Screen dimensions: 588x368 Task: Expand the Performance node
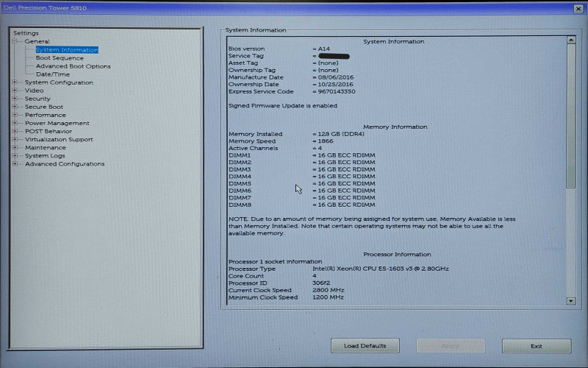point(15,115)
